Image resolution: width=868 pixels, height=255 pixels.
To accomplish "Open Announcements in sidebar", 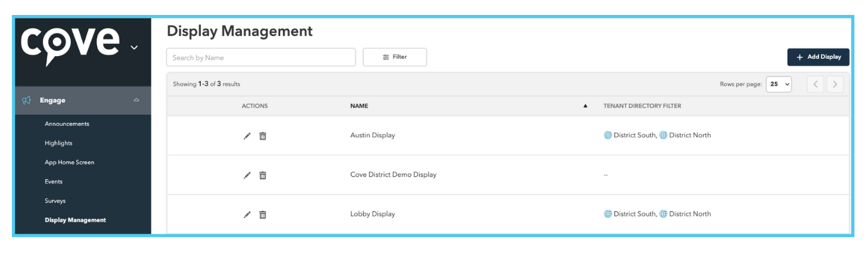I will click(x=67, y=124).
